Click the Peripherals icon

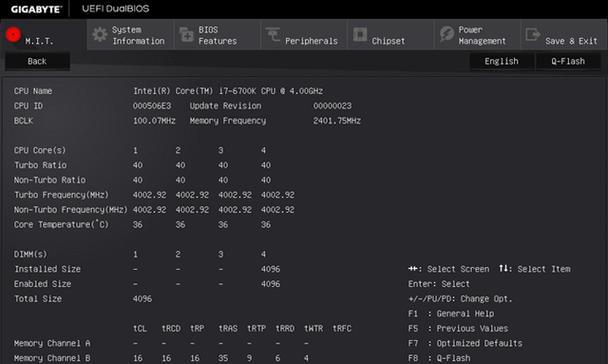(x=273, y=34)
